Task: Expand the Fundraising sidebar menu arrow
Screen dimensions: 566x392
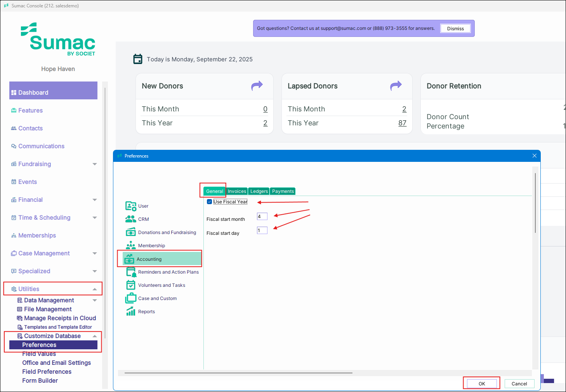Action: pos(95,164)
